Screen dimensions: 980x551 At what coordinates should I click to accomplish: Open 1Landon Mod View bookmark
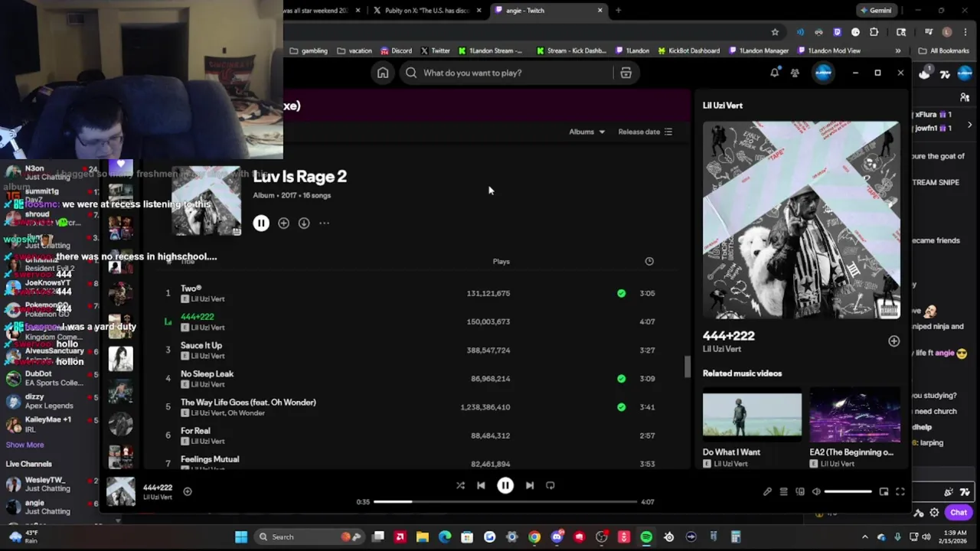coord(829,51)
